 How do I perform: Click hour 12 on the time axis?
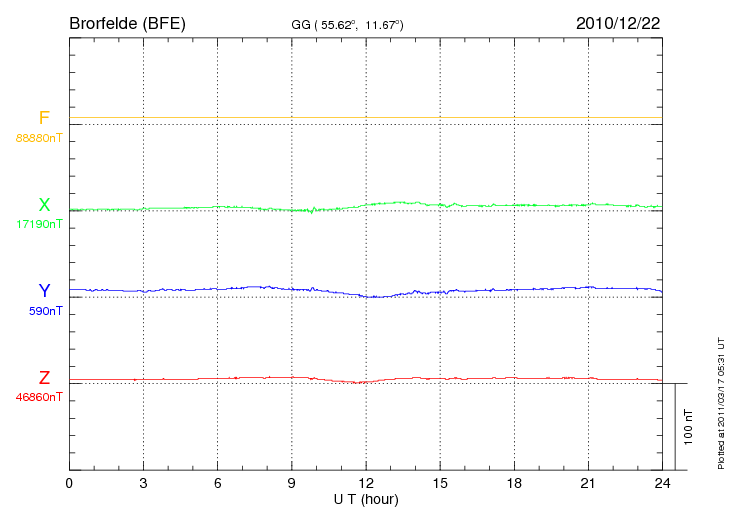pyautogui.click(x=366, y=483)
